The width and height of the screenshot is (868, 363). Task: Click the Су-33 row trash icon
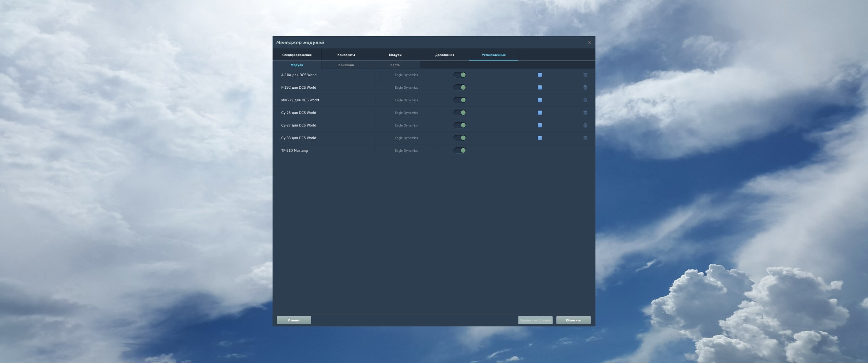585,138
